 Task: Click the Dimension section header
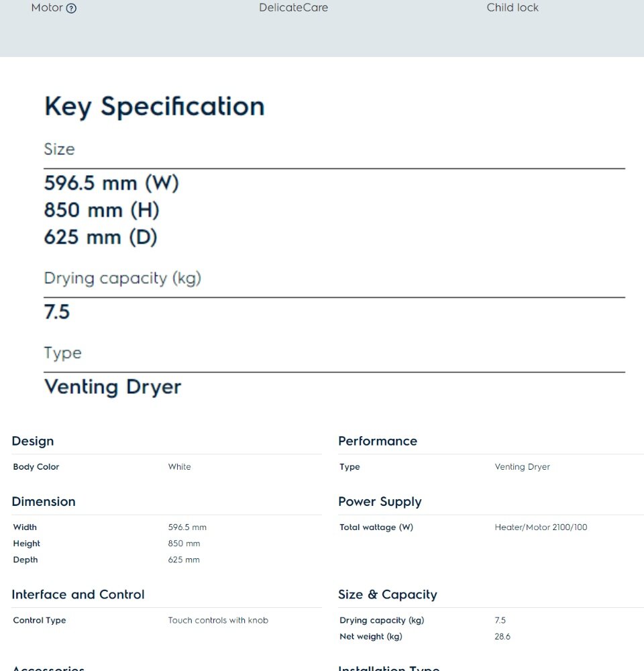(x=44, y=501)
